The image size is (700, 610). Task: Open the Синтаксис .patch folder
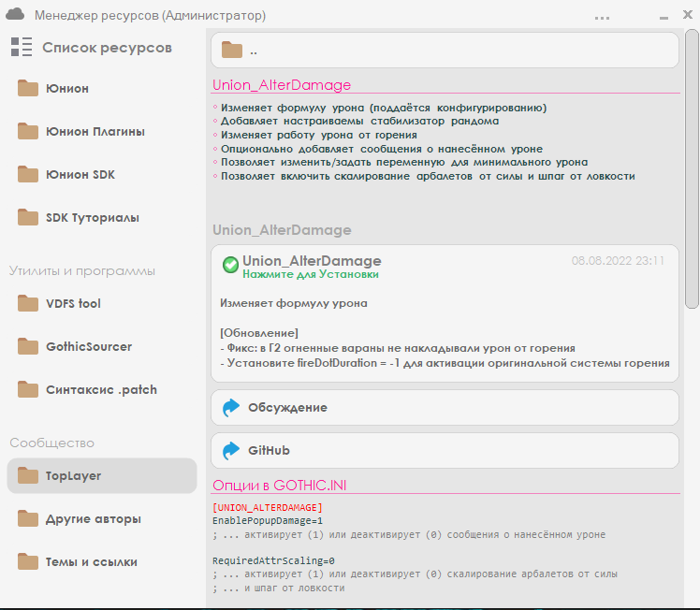[102, 389]
